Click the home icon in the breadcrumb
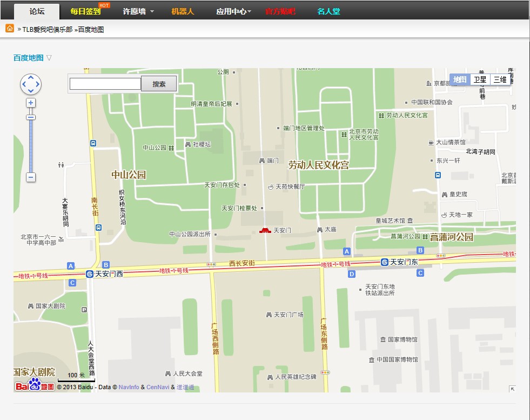 [x=10, y=29]
